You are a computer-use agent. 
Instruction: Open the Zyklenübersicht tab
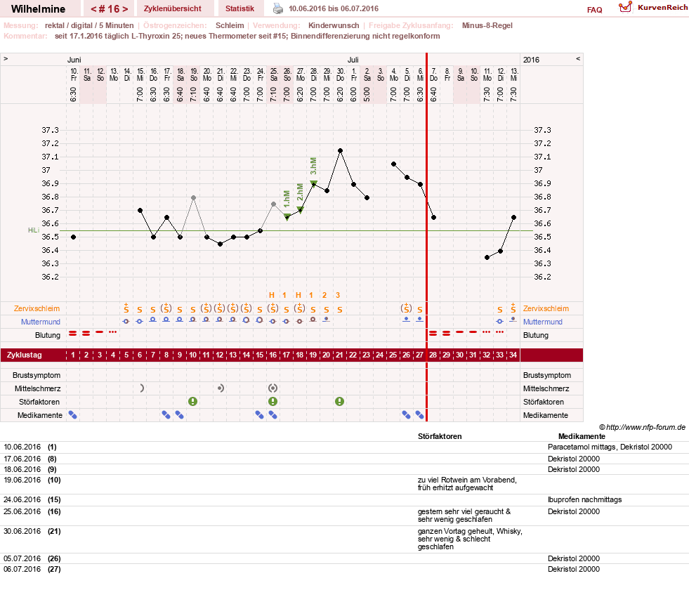coord(172,8)
